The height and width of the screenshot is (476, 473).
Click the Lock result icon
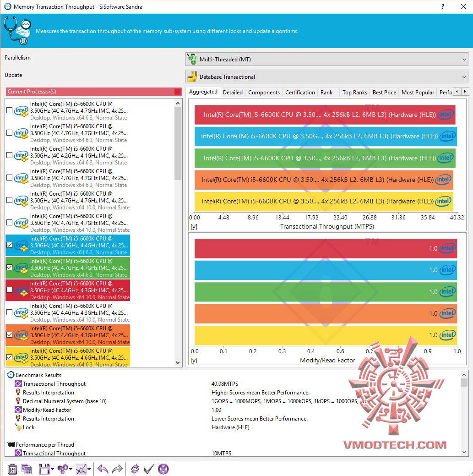[x=18, y=427]
